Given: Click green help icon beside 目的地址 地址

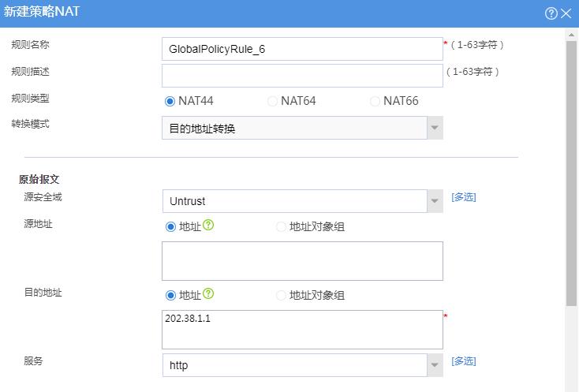Looking at the screenshot, I should 208,293.
